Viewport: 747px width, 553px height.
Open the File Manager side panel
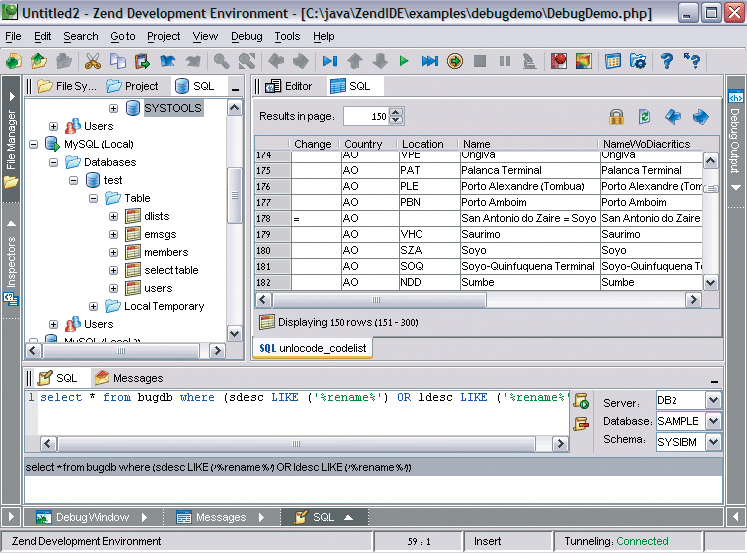(x=10, y=140)
